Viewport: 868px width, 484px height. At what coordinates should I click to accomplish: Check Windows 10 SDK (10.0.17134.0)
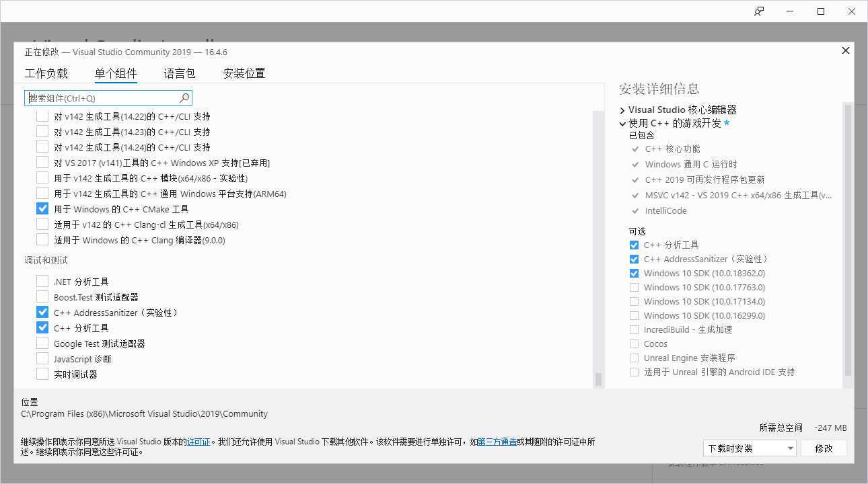point(634,301)
